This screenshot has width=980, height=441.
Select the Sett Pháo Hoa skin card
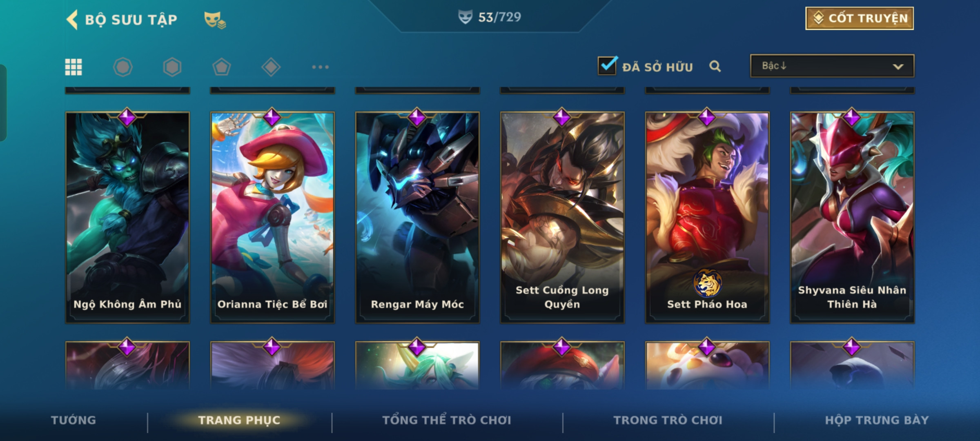pos(707,218)
